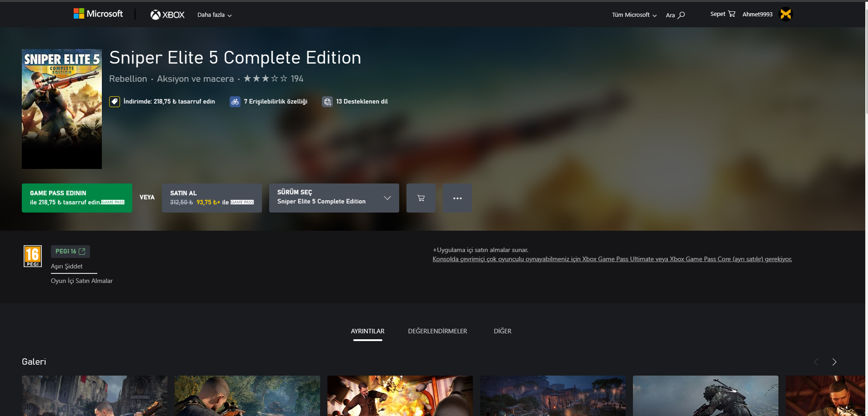Screen dimensions: 868x416
Task: Open the three-dot more options button
Action: [457, 198]
